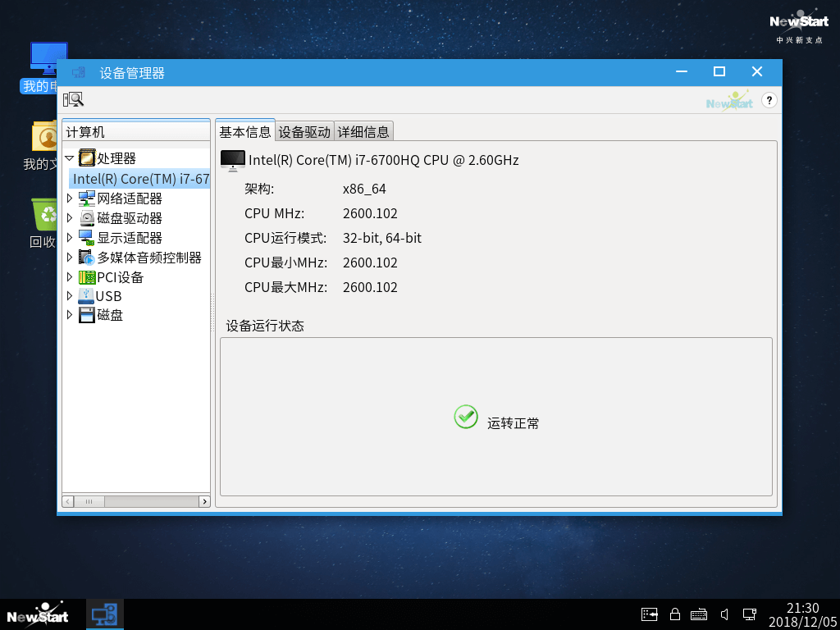Click the tray panel switch icon
The image size is (840, 630).
coord(650,614)
